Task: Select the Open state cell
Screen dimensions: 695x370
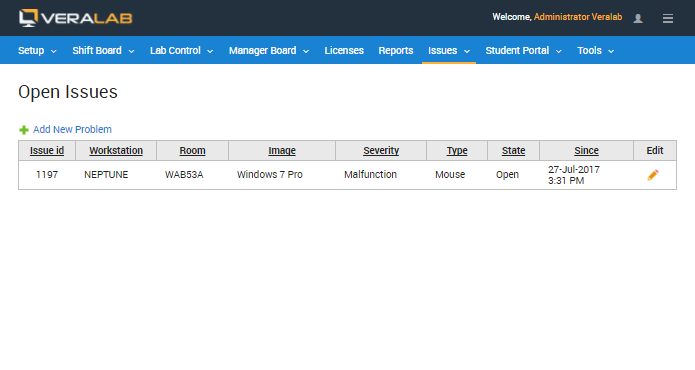Action: (x=513, y=175)
